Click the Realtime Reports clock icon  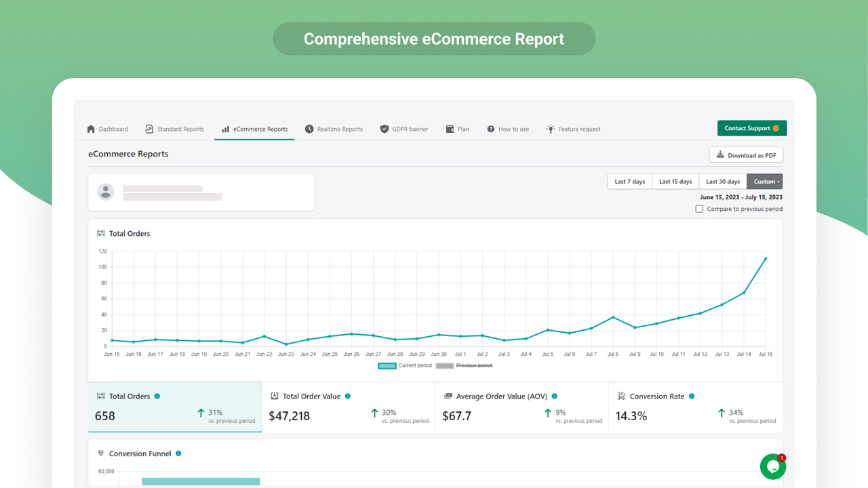pos(309,128)
